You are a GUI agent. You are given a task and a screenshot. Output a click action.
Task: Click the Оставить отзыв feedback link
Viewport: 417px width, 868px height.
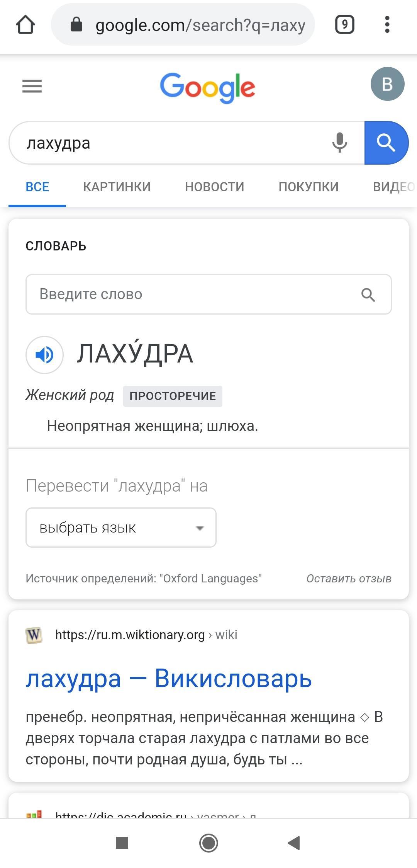349,579
